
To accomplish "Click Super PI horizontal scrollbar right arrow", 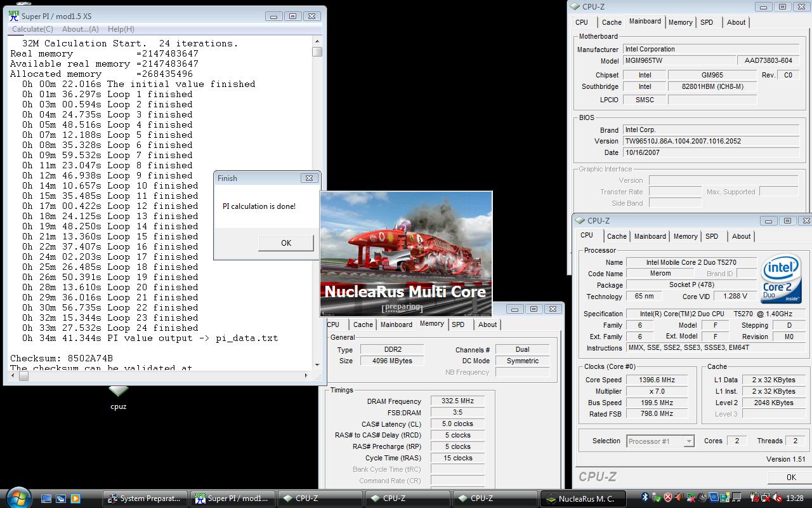I will coord(308,376).
